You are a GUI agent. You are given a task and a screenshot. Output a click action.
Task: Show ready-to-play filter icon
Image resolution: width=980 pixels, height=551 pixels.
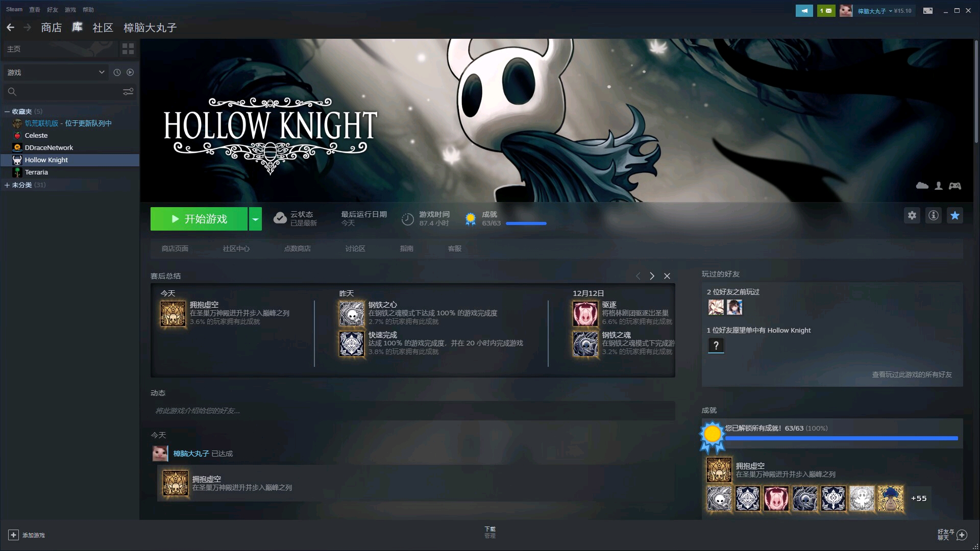pyautogui.click(x=130, y=72)
